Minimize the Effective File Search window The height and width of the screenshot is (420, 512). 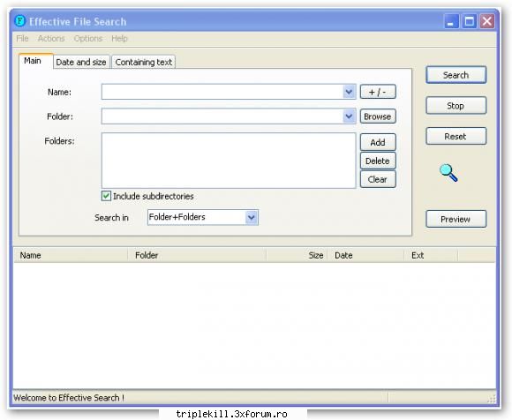(x=452, y=21)
